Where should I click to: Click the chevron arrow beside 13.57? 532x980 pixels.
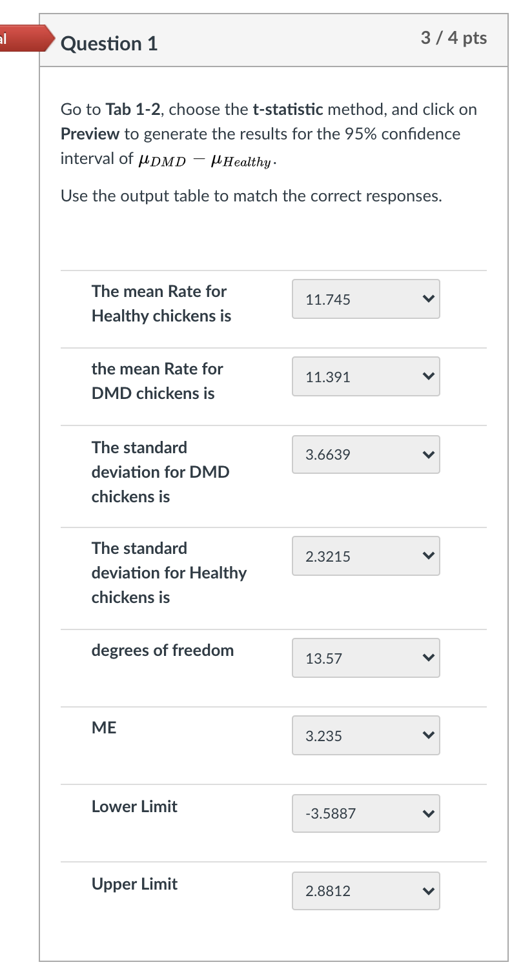(427, 658)
